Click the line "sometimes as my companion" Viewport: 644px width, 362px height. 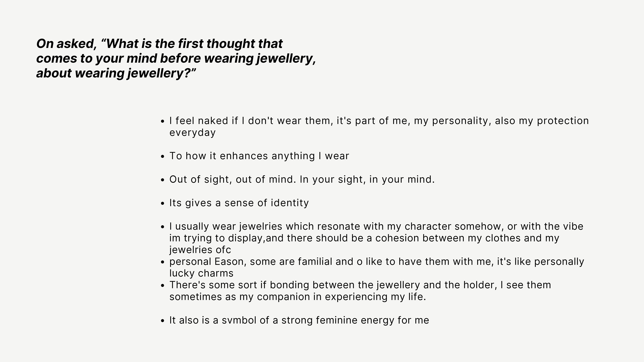point(298,297)
